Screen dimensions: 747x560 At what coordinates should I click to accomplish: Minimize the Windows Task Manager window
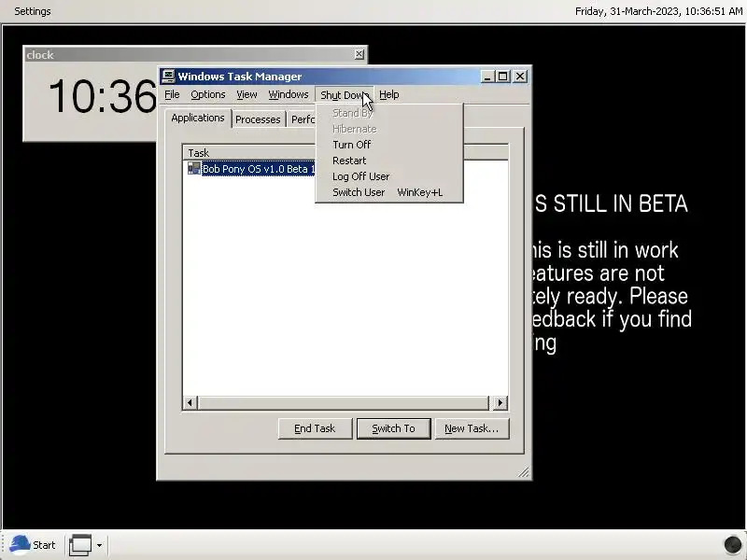[486, 77]
